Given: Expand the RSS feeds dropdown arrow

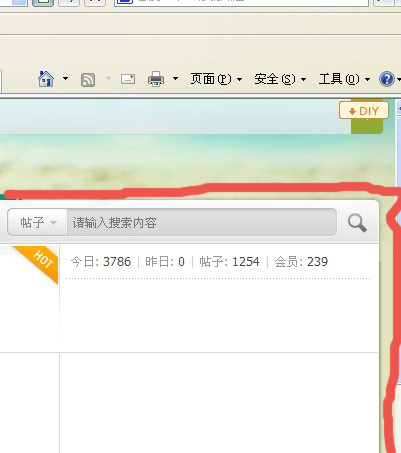Looking at the screenshot, I should click(x=108, y=79).
